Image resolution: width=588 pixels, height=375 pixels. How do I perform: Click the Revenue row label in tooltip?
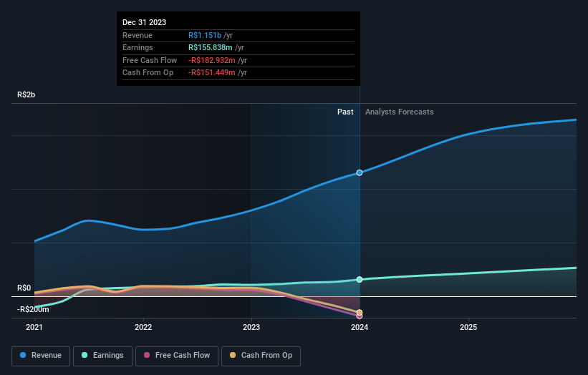tap(138, 35)
